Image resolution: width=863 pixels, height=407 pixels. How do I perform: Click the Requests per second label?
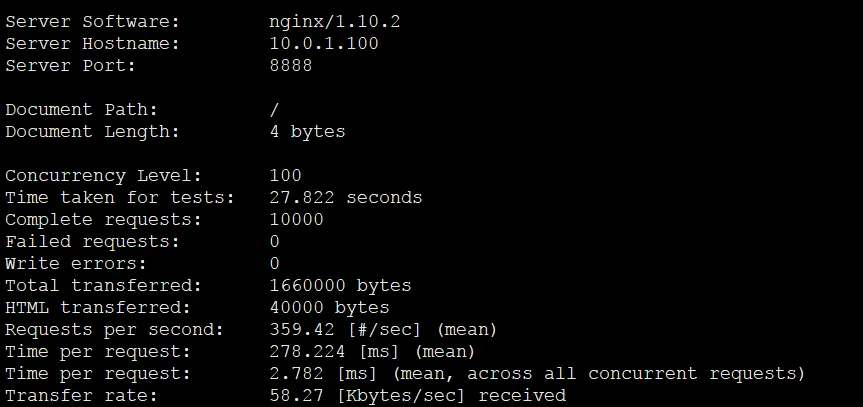114,330
